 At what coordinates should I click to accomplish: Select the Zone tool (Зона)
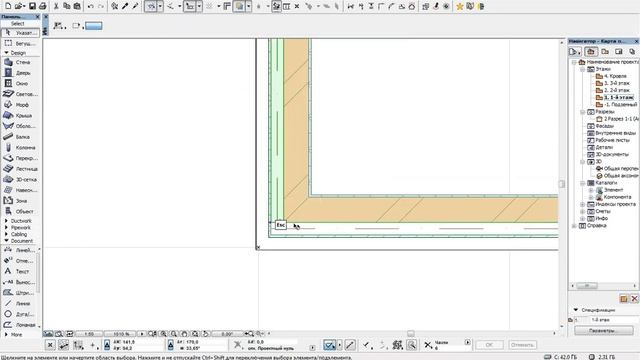click(x=20, y=201)
